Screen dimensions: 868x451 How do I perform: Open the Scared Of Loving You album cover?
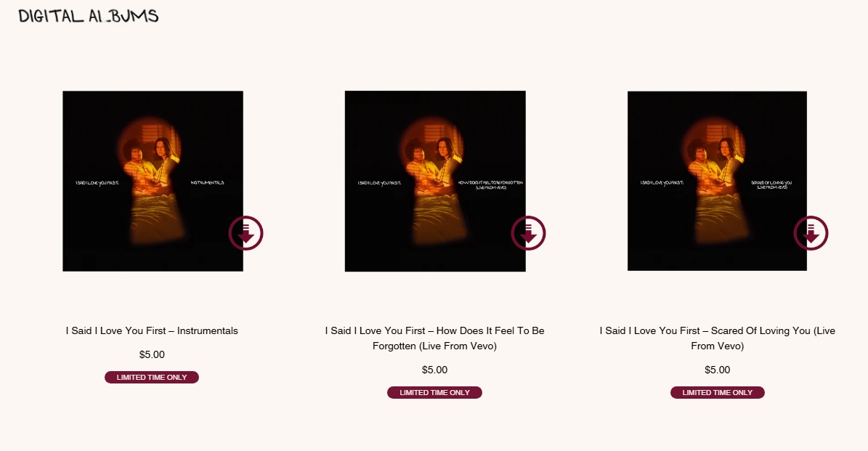pos(717,181)
